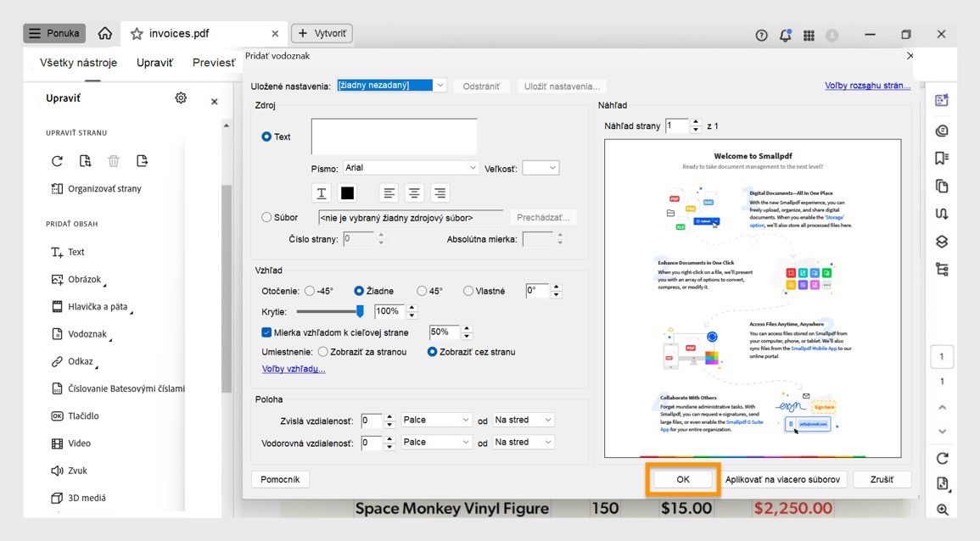Click the insert page icon
The image size is (980, 541).
click(85, 161)
